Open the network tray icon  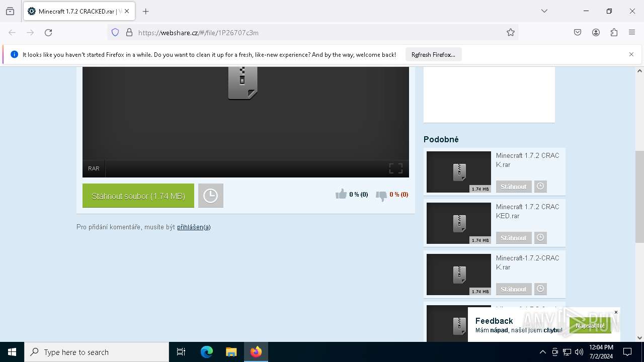567,352
